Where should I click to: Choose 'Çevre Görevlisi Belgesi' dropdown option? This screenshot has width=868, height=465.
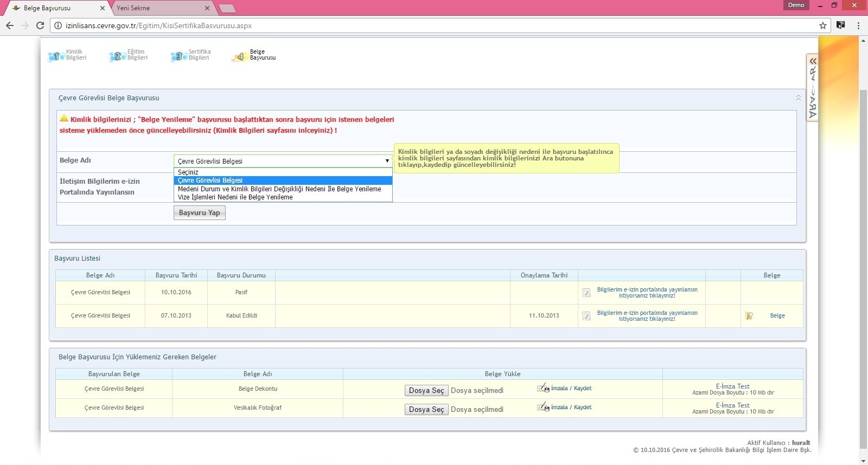tap(283, 180)
